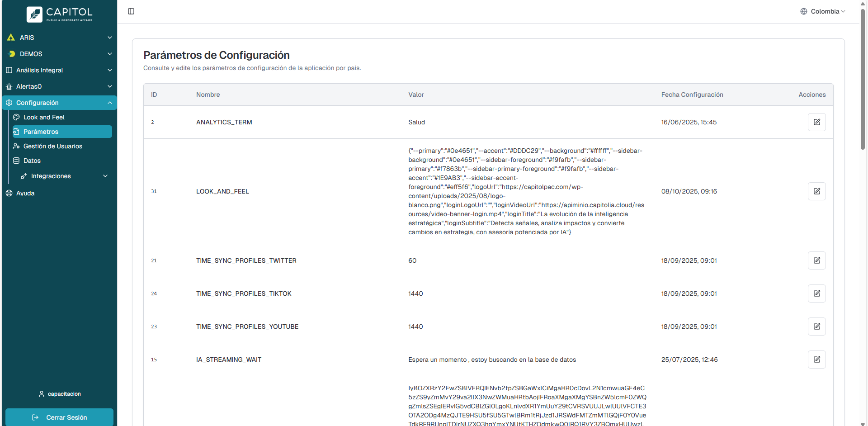Expand the Integraciones submenu

(64, 176)
